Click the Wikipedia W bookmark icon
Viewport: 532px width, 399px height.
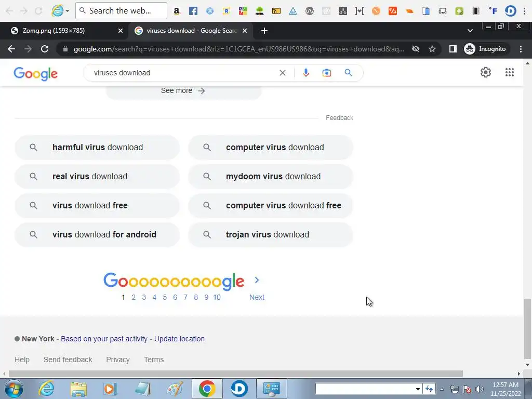click(x=310, y=11)
